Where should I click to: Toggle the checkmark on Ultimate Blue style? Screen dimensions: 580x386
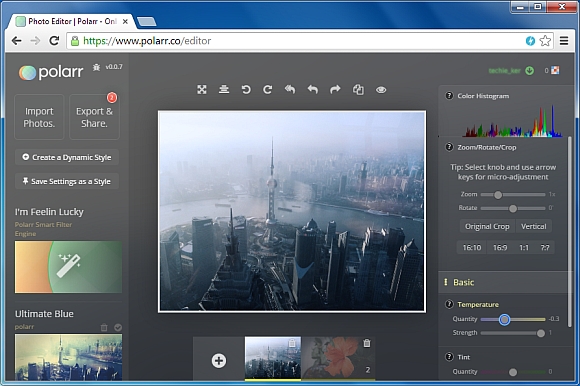coord(118,328)
